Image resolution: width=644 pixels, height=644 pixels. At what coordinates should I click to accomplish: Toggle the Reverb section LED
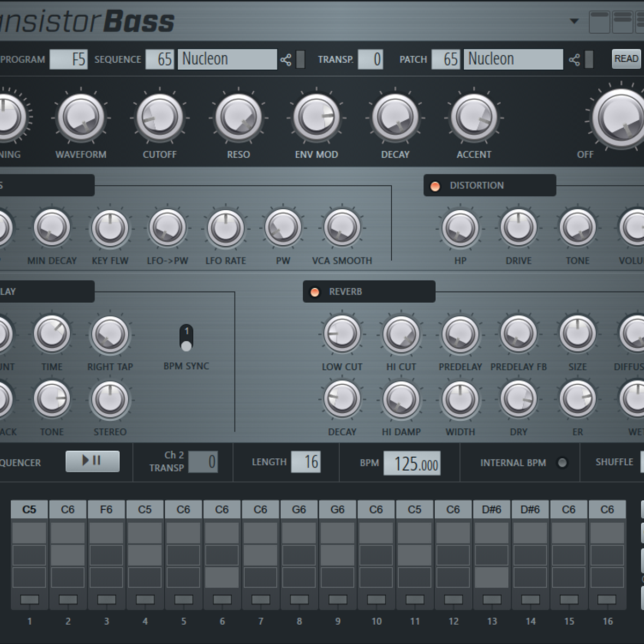(315, 292)
